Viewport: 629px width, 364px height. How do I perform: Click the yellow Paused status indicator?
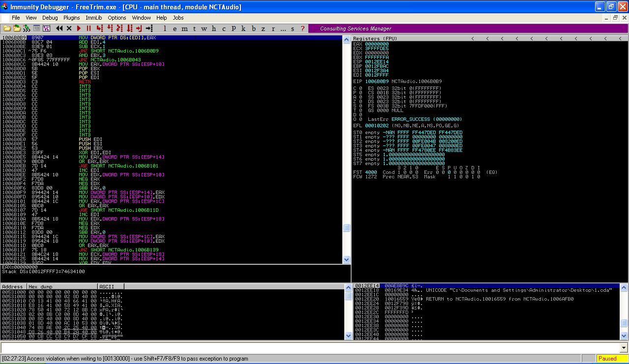(x=612, y=359)
